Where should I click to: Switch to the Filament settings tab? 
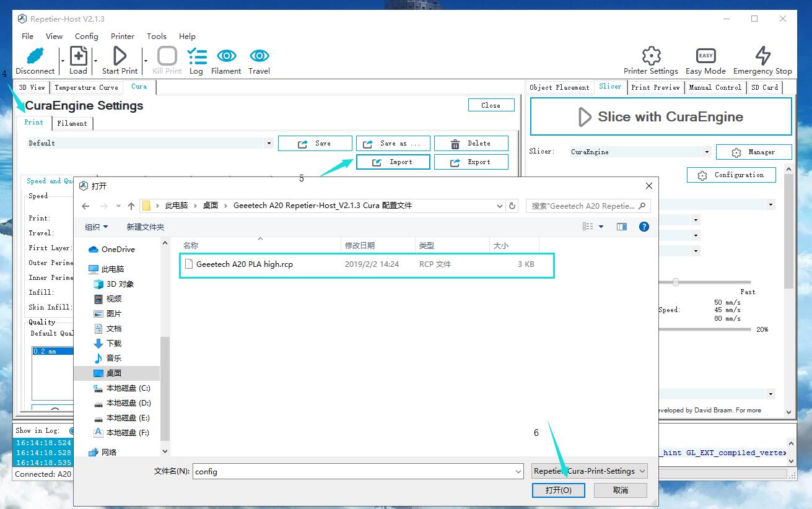tap(72, 123)
